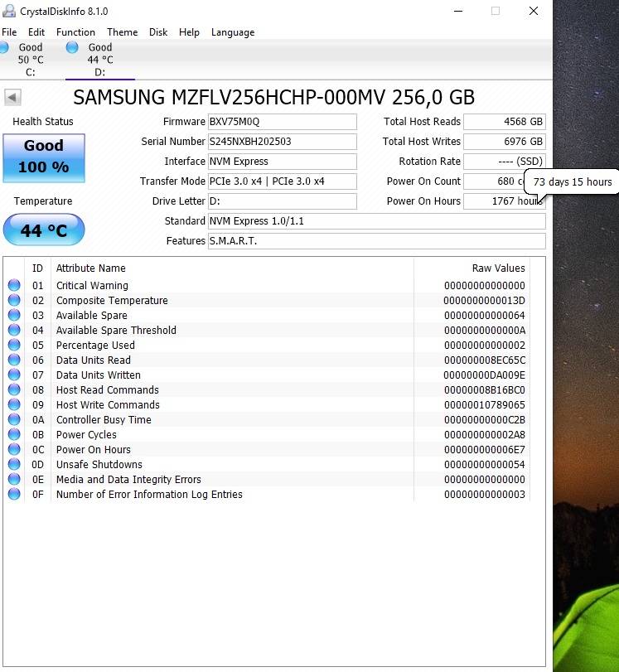619x672 pixels.
Task: Click raw value 0000000000013D
Action: pos(485,301)
